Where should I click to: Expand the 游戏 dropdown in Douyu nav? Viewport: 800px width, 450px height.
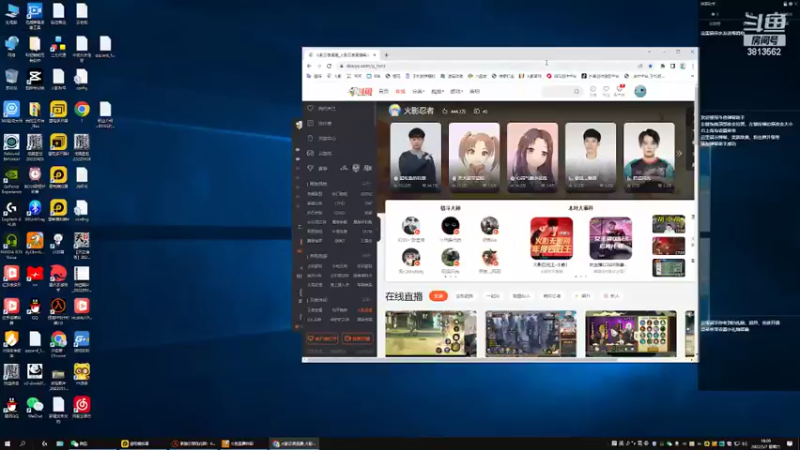pos(456,91)
